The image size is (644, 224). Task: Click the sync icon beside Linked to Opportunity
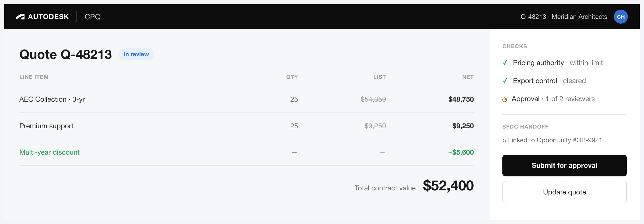[504, 140]
